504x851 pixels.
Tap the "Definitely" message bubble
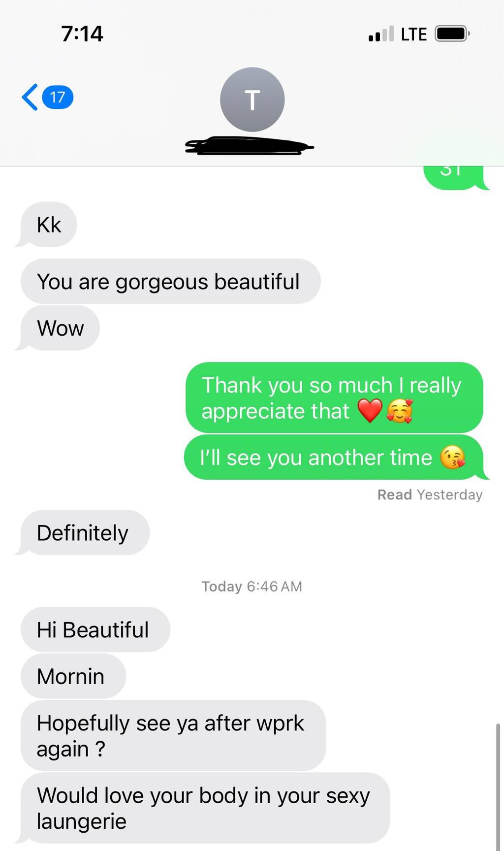[85, 532]
